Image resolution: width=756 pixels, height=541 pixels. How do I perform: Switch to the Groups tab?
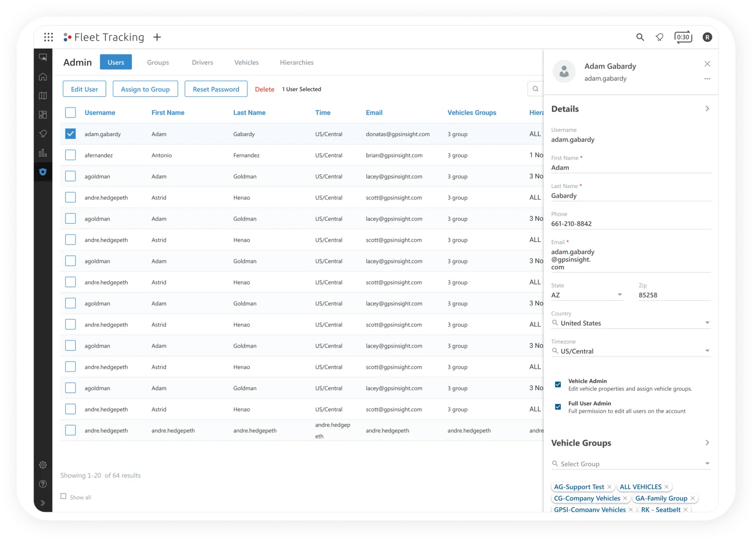(x=158, y=62)
